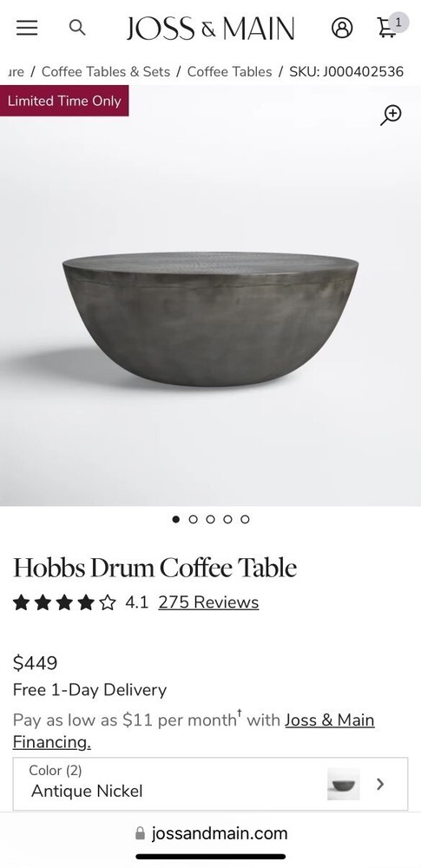Tap the search magnifier icon
Screen dimensions: 421x868
click(x=77, y=27)
